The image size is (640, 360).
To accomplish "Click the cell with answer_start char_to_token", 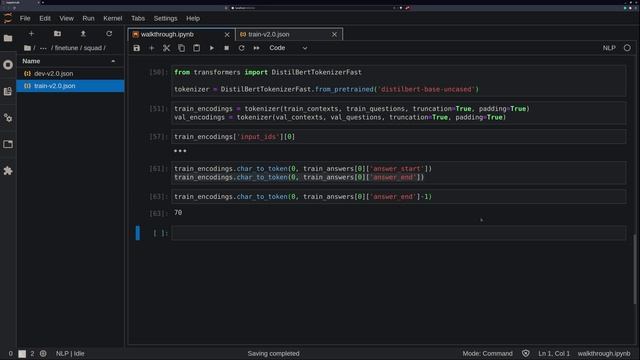I will click(399, 173).
